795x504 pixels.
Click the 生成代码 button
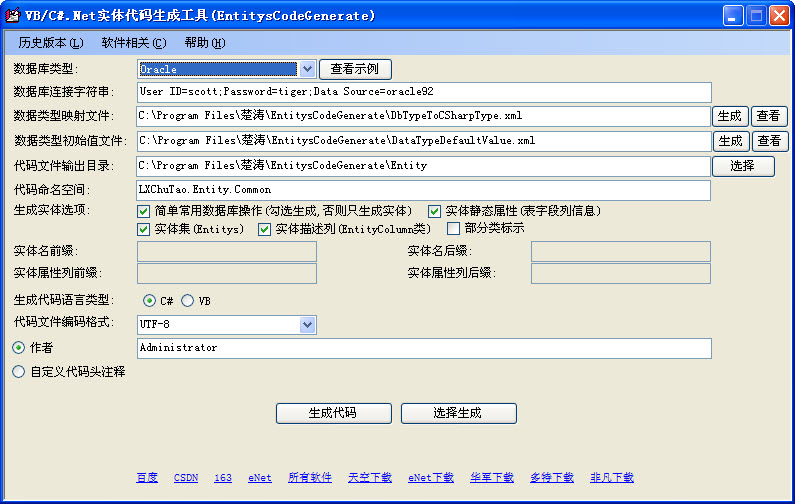(x=334, y=413)
